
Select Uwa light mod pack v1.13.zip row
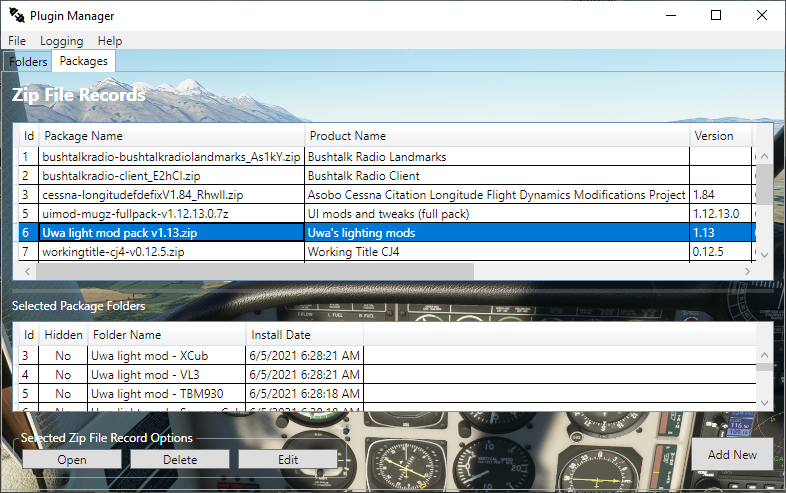pos(387,233)
